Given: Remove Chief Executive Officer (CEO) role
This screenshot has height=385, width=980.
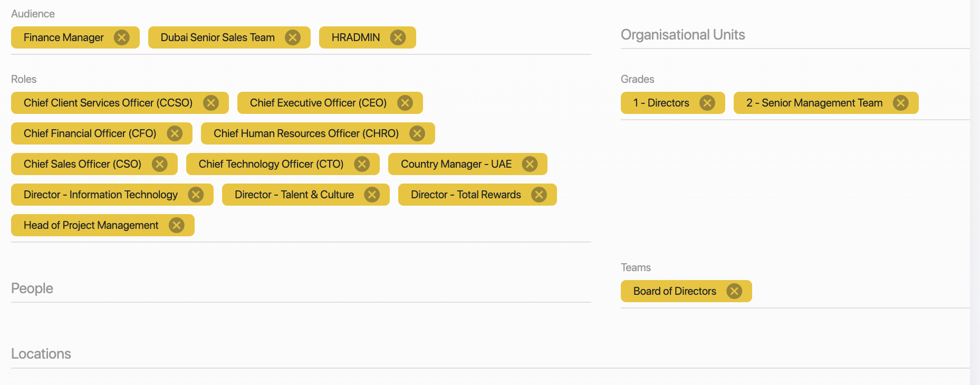Looking at the screenshot, I should pyautogui.click(x=405, y=103).
